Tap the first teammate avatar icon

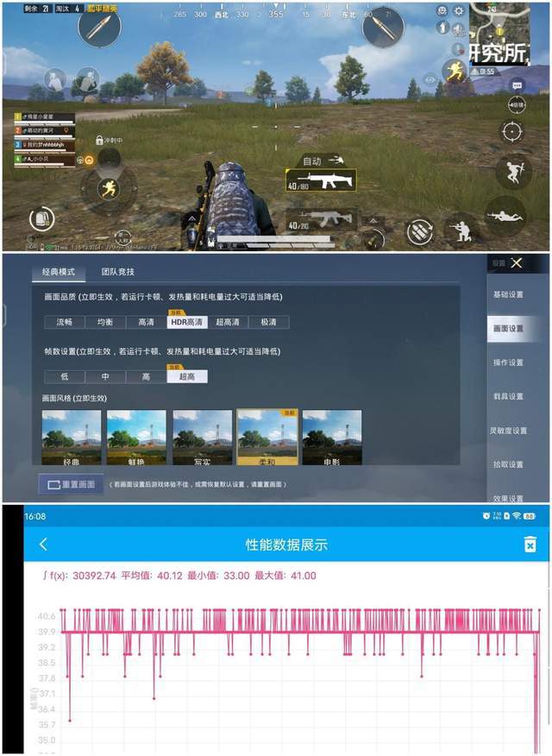pos(55,79)
